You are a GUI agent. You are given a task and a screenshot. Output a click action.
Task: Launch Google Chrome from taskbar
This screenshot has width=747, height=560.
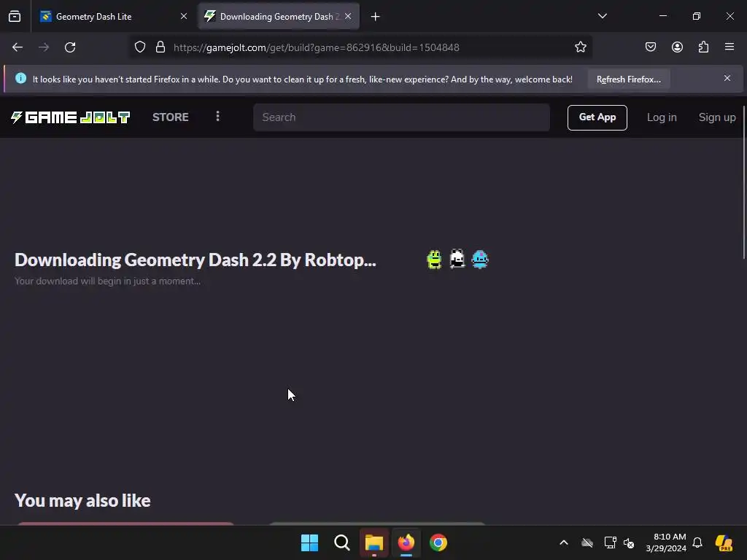pos(438,542)
